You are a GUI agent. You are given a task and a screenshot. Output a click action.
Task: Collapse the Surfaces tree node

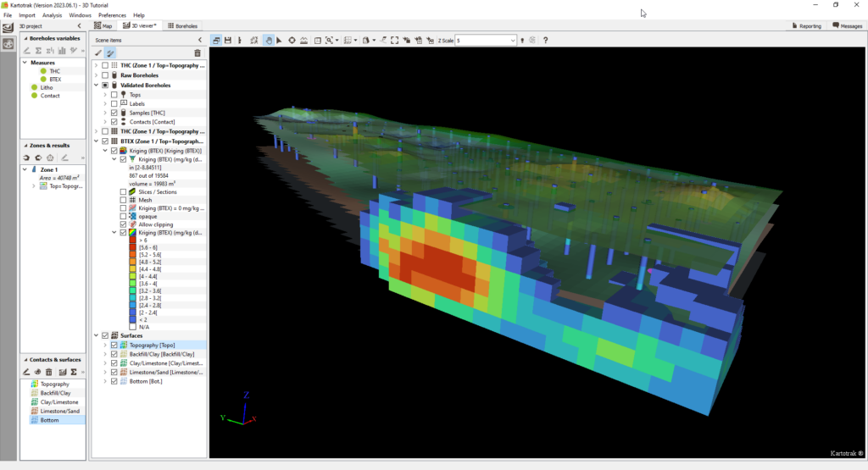click(x=97, y=335)
